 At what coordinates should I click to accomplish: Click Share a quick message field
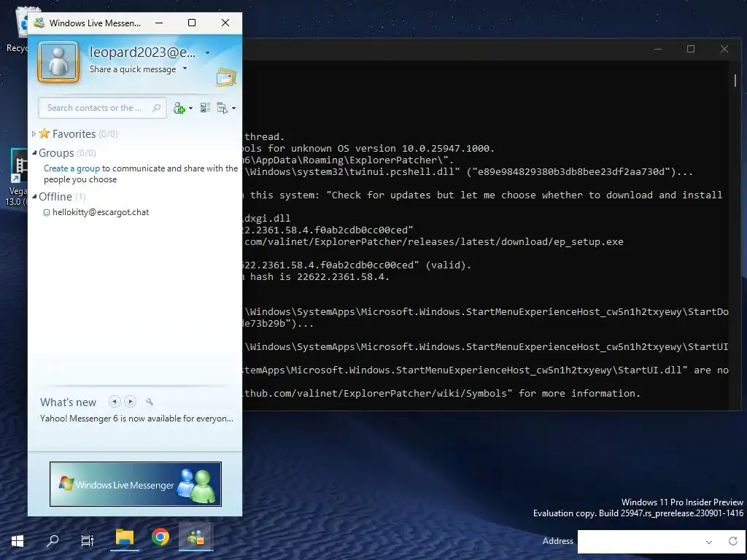(x=133, y=69)
